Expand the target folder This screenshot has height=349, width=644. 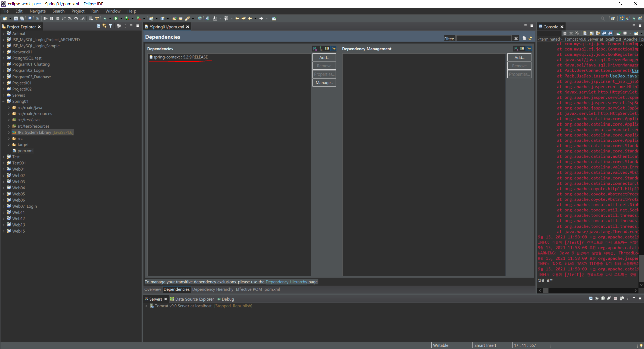pyautogui.click(x=9, y=145)
